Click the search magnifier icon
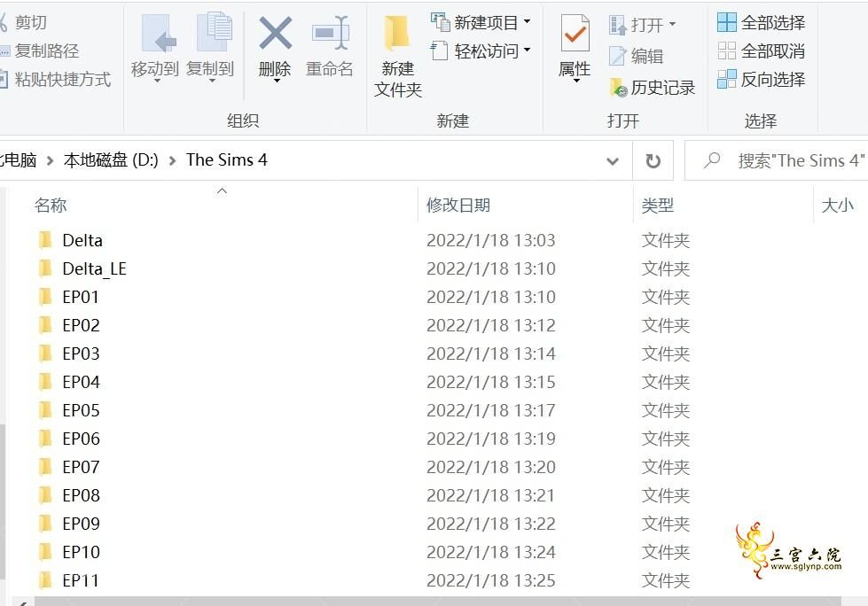Screen dimensions: 868x606 point(711,160)
